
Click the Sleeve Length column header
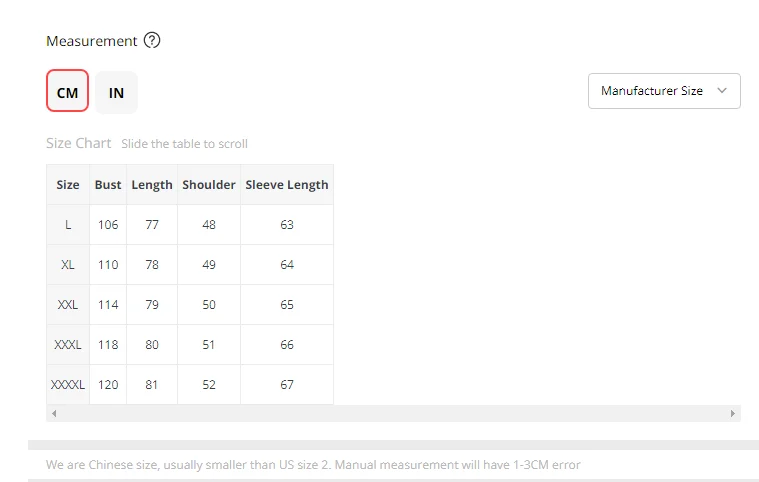[x=287, y=185]
